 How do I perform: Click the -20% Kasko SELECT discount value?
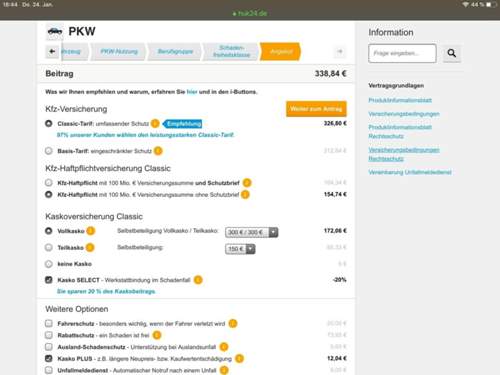coord(339,280)
